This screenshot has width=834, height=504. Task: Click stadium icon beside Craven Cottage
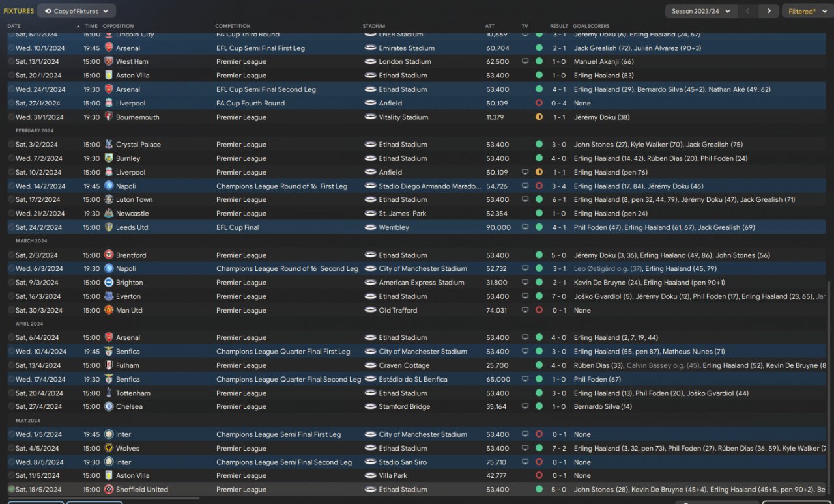coord(370,365)
